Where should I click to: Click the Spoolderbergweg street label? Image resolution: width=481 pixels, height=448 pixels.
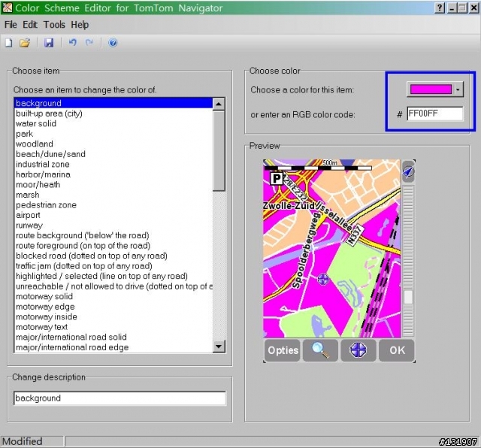pyautogui.click(x=306, y=250)
